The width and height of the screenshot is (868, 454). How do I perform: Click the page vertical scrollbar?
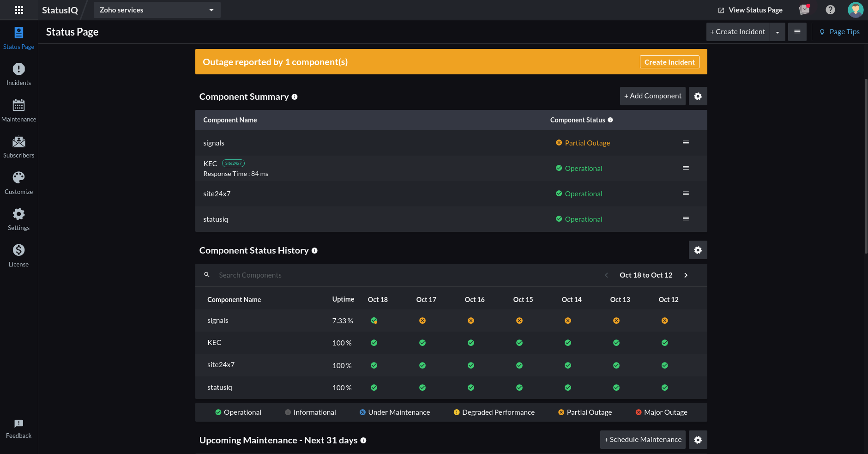pos(866,166)
